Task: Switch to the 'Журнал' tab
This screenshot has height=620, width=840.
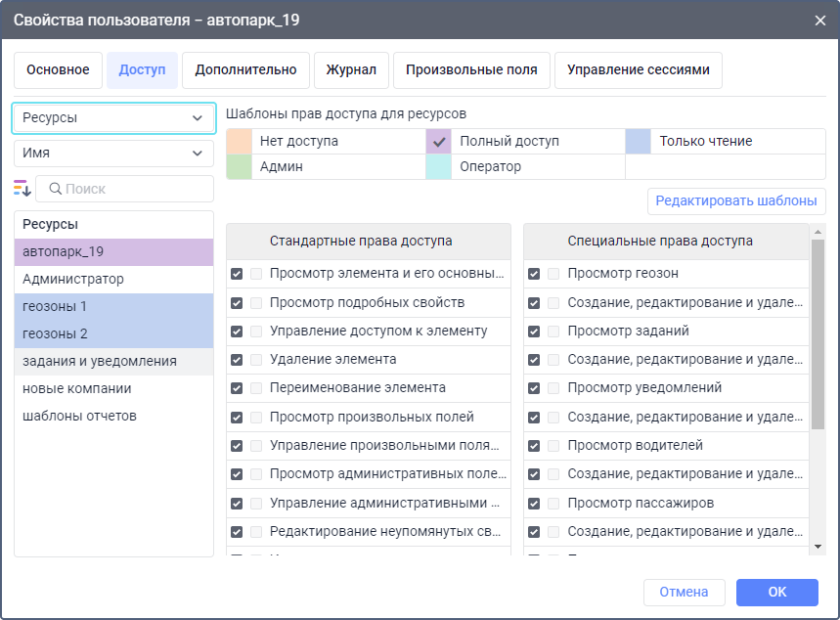Action: coord(351,70)
